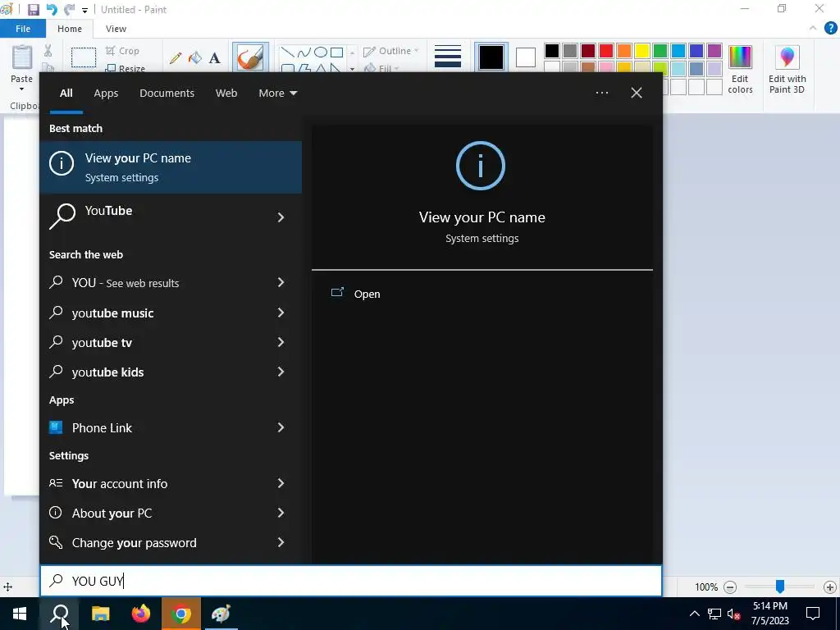840x630 pixels.
Task: Open Paint Help question mark icon
Action: [830, 29]
